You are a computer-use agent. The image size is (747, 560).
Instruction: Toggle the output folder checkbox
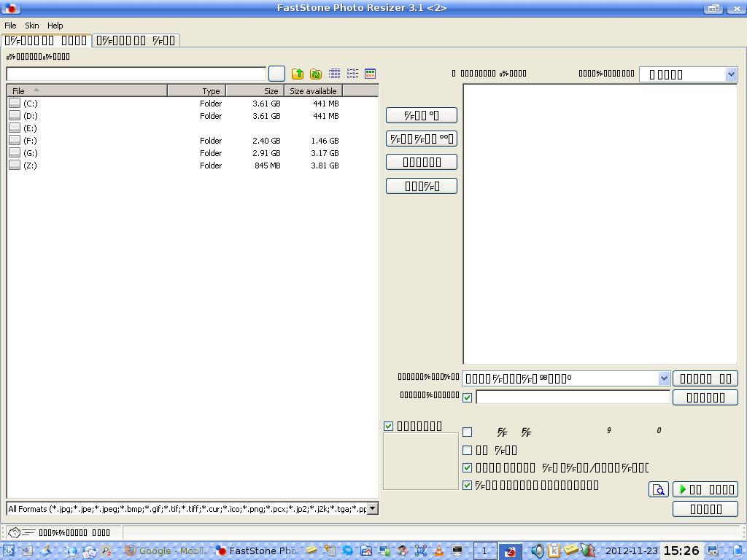click(x=468, y=397)
